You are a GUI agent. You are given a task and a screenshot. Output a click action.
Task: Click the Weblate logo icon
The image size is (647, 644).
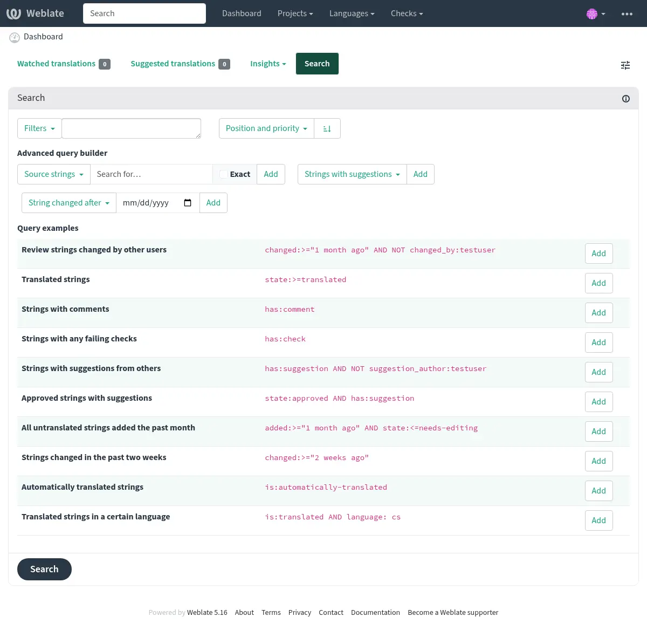pyautogui.click(x=14, y=13)
